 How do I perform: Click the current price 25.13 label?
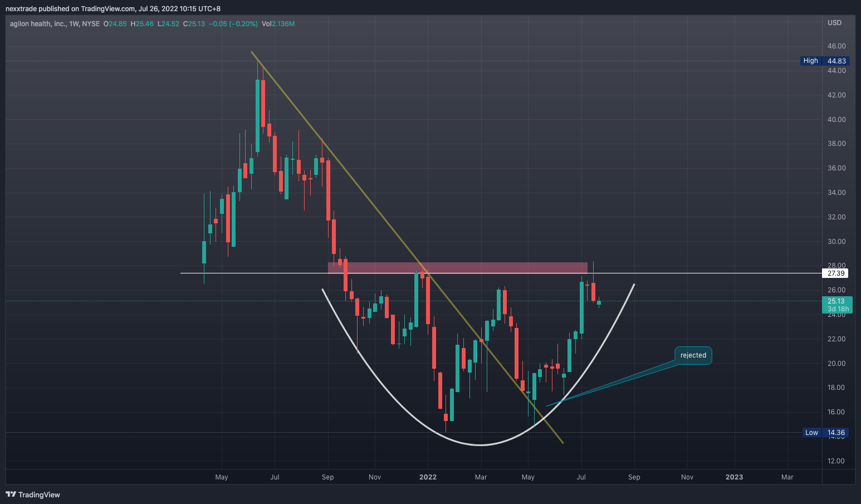[x=836, y=301]
